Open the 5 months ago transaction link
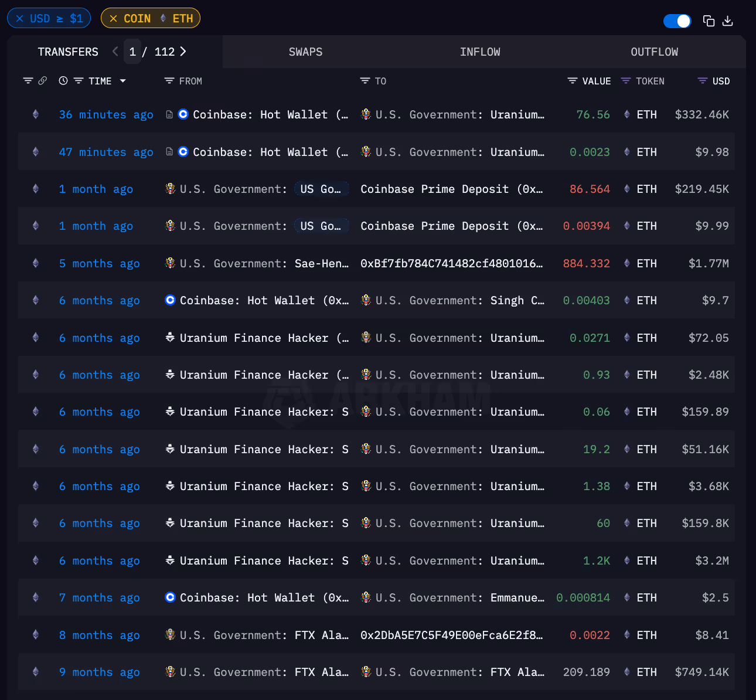The image size is (756, 700). tap(99, 264)
